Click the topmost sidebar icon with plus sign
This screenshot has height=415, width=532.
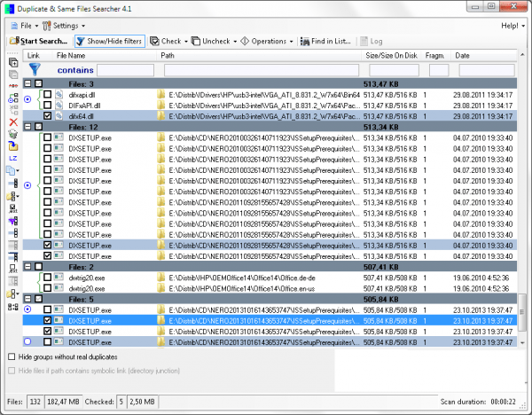(x=12, y=63)
